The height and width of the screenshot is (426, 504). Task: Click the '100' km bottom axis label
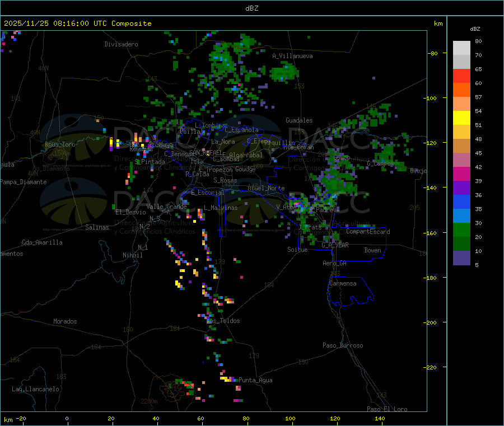tap(290, 419)
